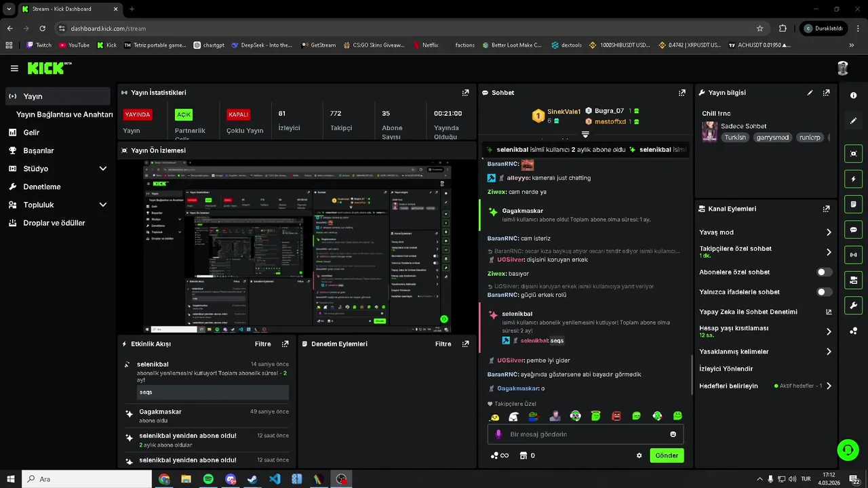Screen dimensions: 868x488
Task: Pop out the Kanal Eylemleri panel
Action: coord(826,209)
